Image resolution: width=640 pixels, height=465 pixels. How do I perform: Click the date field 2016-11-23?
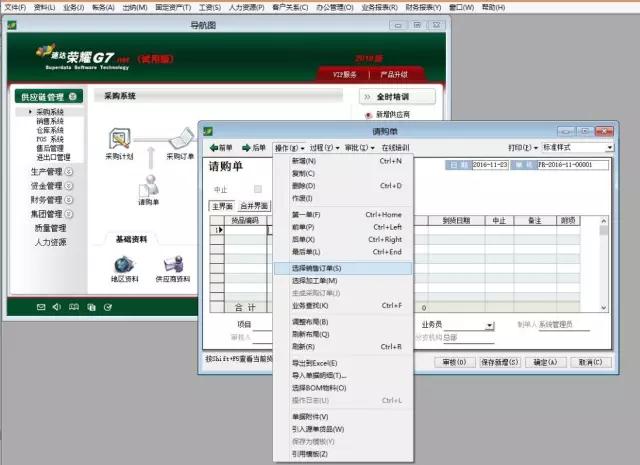click(x=490, y=165)
